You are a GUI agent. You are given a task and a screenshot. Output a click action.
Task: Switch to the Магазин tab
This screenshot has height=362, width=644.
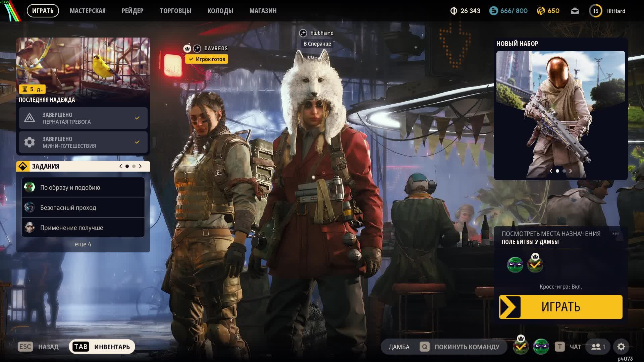(x=263, y=11)
